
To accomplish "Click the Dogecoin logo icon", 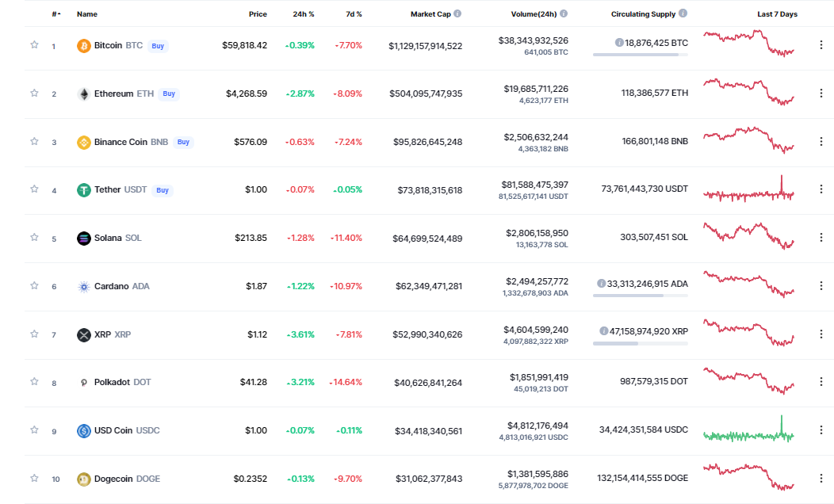I will [83, 479].
